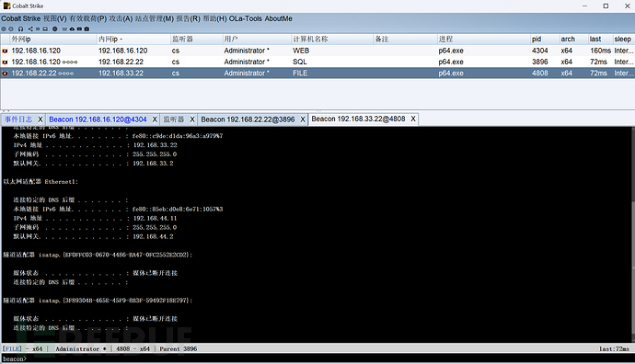Sort by the 备注 column header
Viewport: 635px width, 364px height.
point(405,40)
